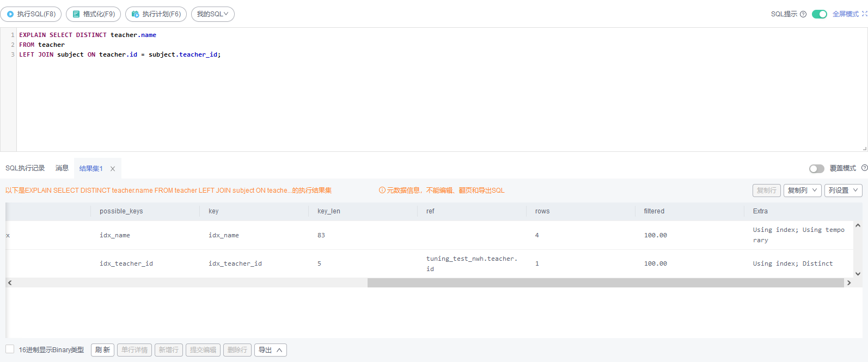The width and height of the screenshot is (868, 362).
Task: Select the key_len cell with 83
Action: (x=363, y=235)
